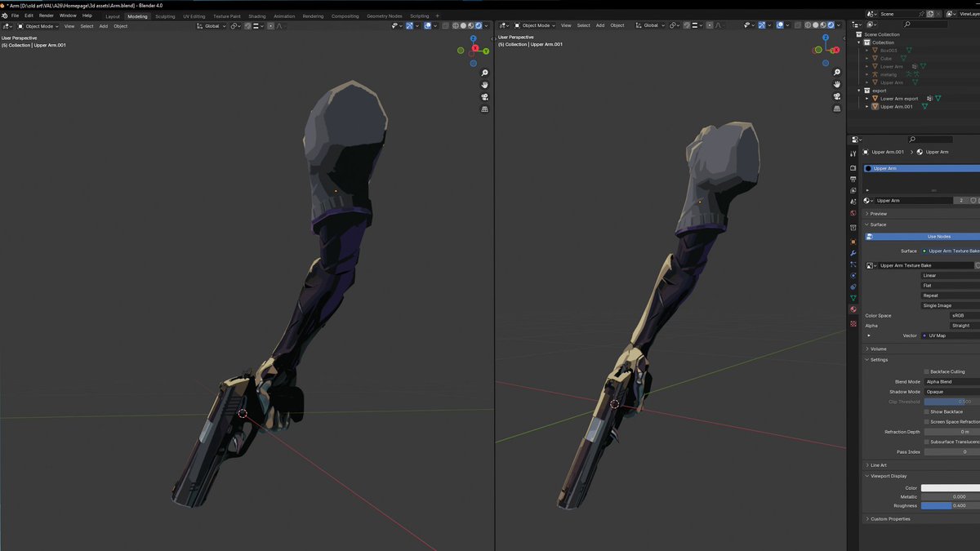Open the Physics properties tab icon
980x551 pixels.
(853, 276)
